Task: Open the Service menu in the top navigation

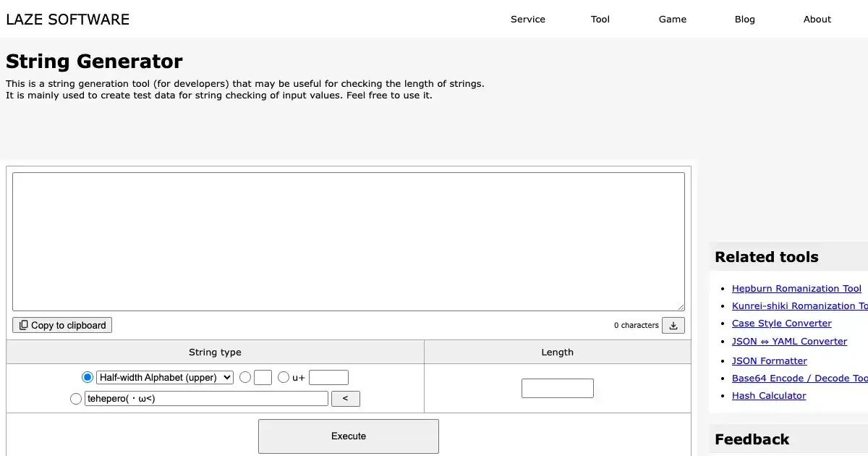Action: pos(528,20)
